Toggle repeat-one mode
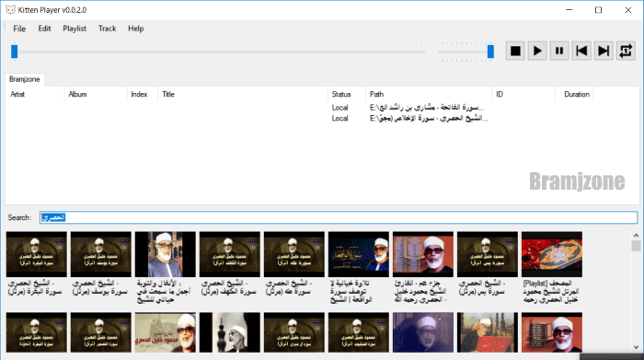This screenshot has height=360, width=644. (x=626, y=51)
